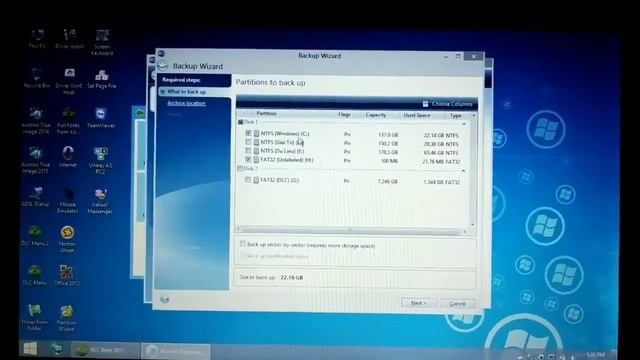The image size is (640, 360).
Task: Click the scroll-right arrow under partition list
Action: 464,232
